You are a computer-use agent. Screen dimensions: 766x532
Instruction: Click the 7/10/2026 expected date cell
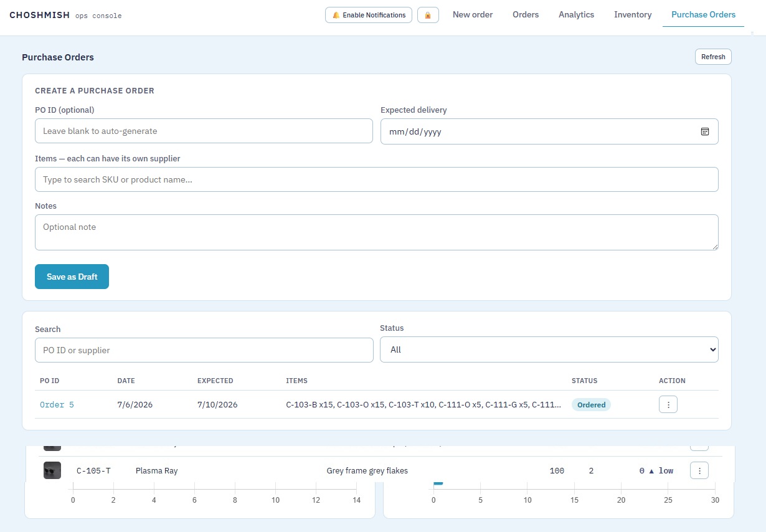[x=217, y=405]
